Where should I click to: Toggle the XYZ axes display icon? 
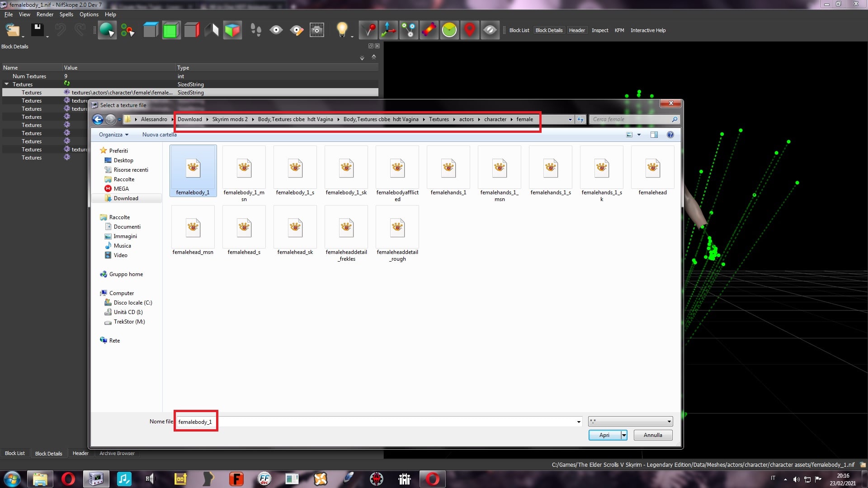point(388,30)
